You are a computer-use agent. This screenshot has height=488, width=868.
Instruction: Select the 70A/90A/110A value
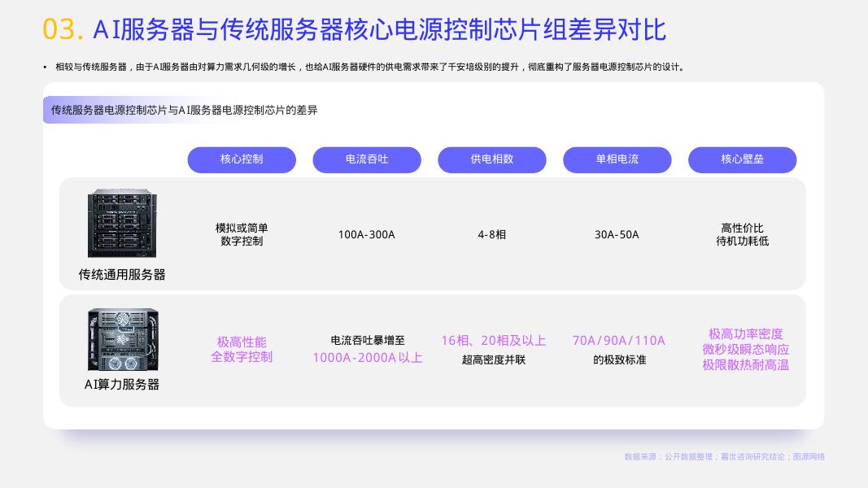(618, 340)
